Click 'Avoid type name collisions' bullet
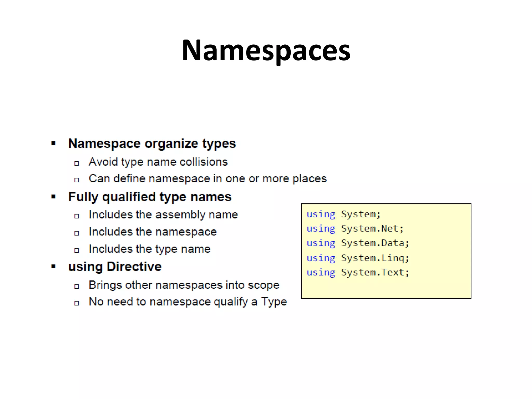This screenshot has height=399, width=532. click(158, 162)
